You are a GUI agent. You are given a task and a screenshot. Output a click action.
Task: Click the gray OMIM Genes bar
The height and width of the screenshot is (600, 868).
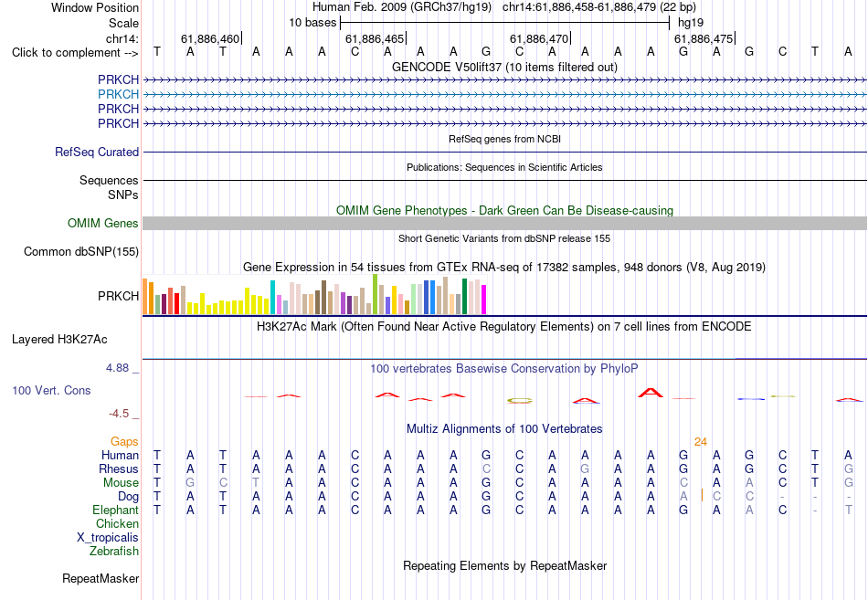[504, 223]
